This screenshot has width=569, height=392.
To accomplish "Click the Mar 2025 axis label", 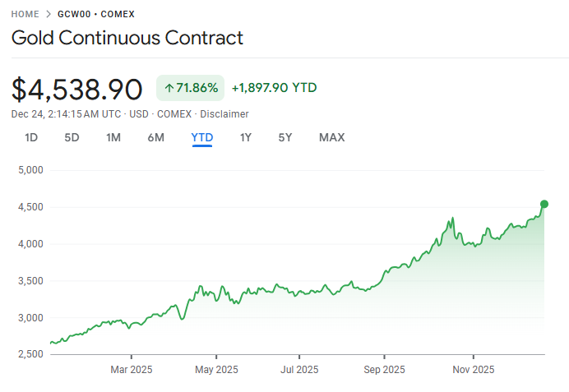I will [132, 370].
